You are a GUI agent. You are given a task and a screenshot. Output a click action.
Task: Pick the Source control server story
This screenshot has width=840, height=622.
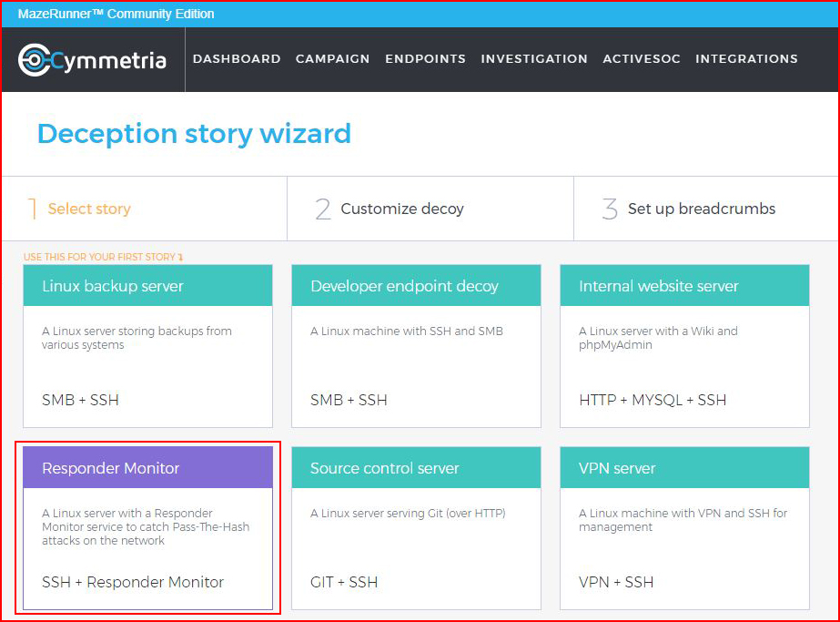pyautogui.click(x=416, y=528)
